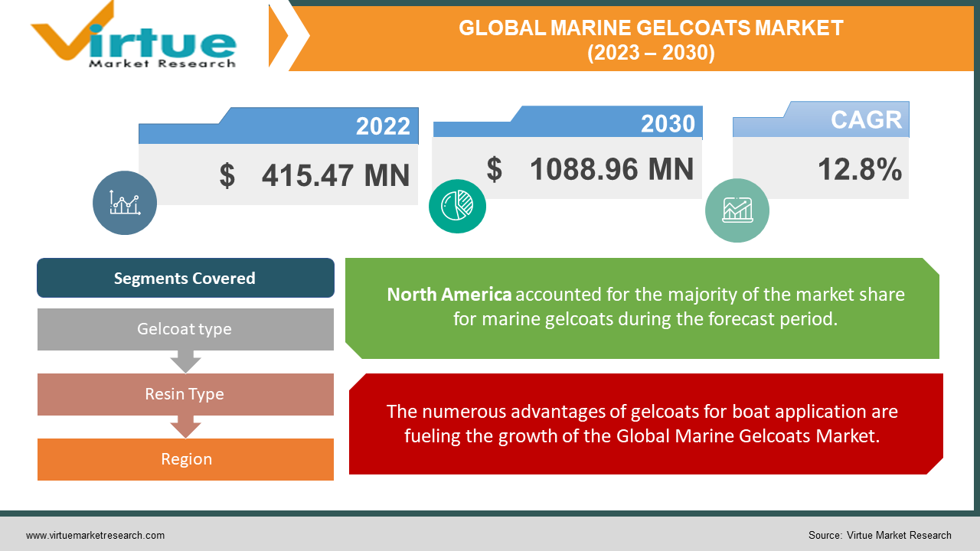
Task: Click the arrow below Gelcoat type
Action: click(x=185, y=361)
